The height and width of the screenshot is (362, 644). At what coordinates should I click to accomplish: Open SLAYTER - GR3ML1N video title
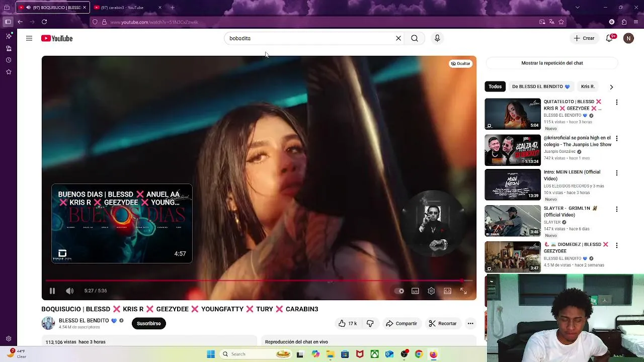570,211
